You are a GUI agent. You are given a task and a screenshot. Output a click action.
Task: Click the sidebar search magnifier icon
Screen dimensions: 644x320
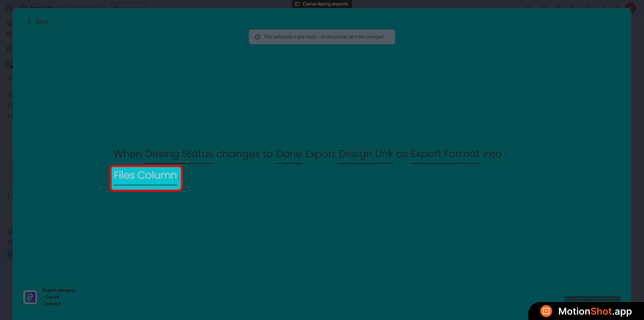pos(10,79)
